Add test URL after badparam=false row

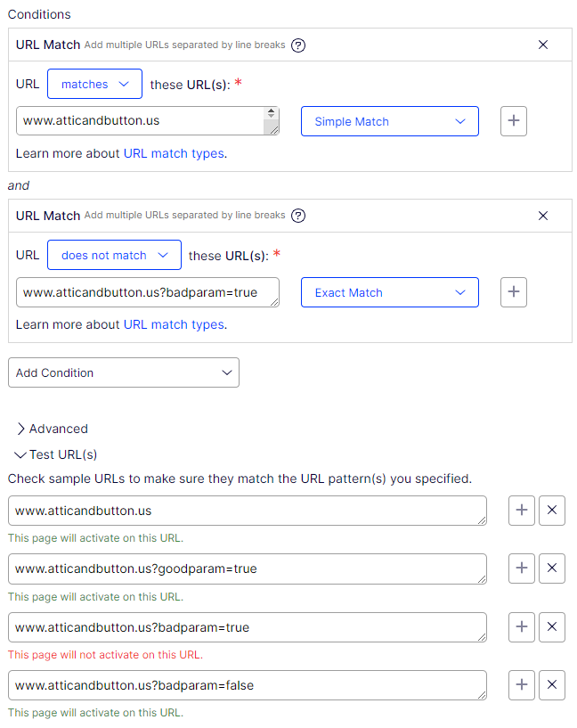tap(522, 685)
